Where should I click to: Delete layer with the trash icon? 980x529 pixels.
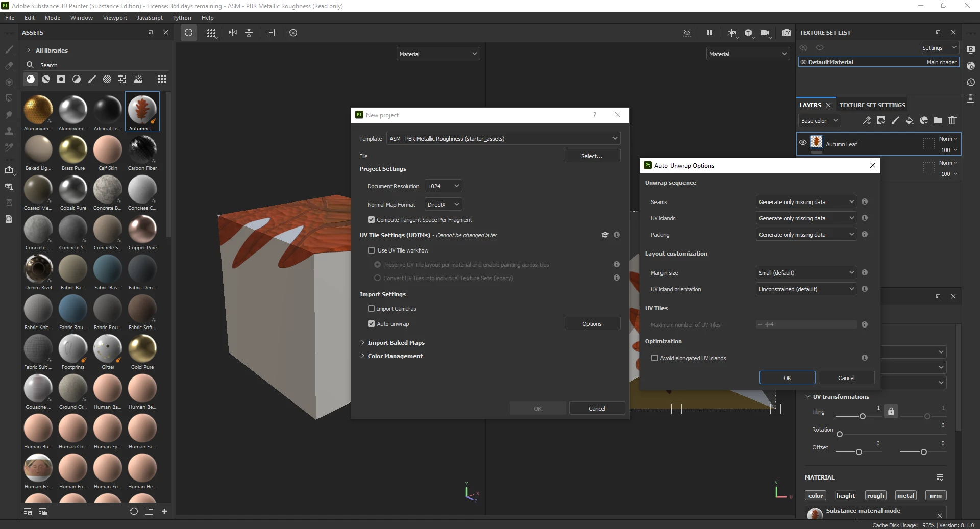point(952,121)
